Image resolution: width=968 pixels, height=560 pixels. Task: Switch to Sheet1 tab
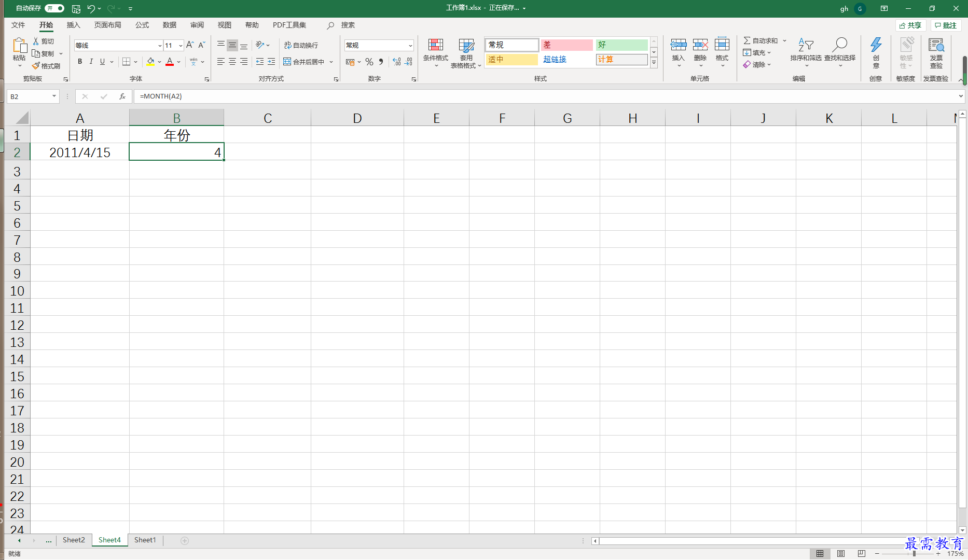[x=145, y=540]
